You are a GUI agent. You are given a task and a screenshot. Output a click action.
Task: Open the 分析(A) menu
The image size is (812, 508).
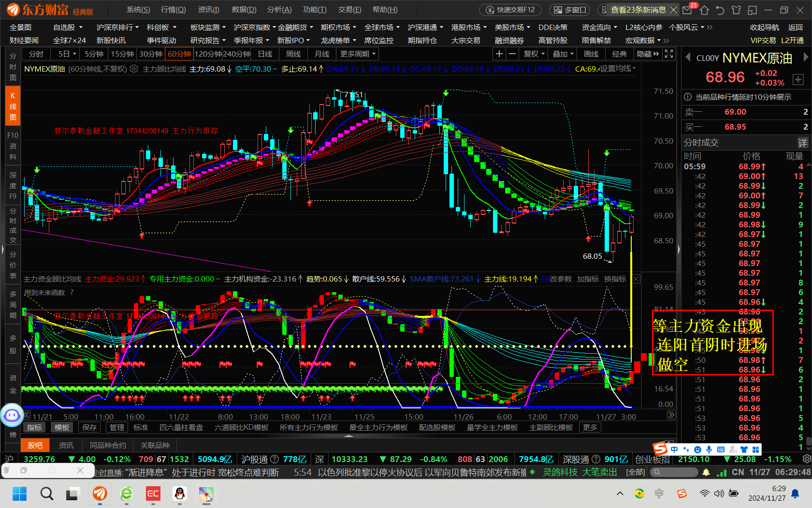tap(279, 10)
